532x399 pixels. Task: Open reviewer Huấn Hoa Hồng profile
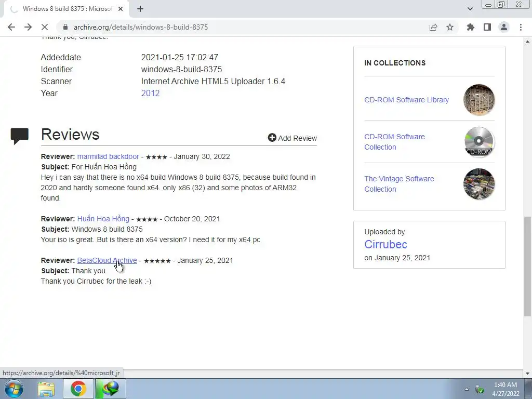click(103, 219)
